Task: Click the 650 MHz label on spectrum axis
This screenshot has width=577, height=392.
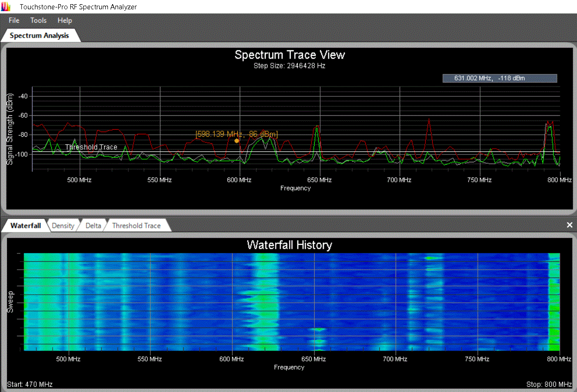Action: [x=319, y=179]
